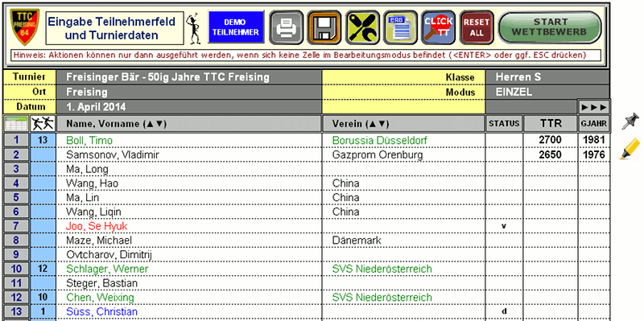The width and height of the screenshot is (644, 321).
Task: Select the name Wang, Hao
Action: (x=93, y=183)
